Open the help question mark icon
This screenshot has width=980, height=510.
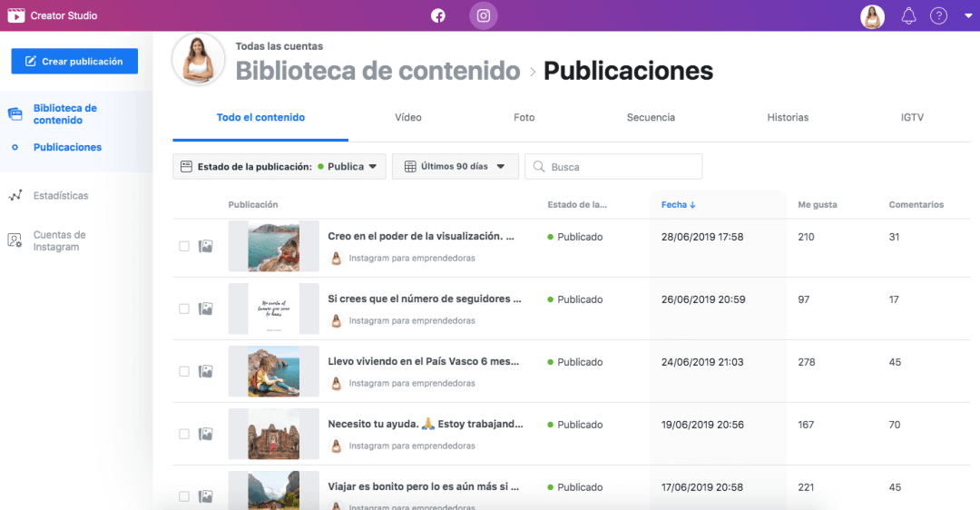coord(939,15)
